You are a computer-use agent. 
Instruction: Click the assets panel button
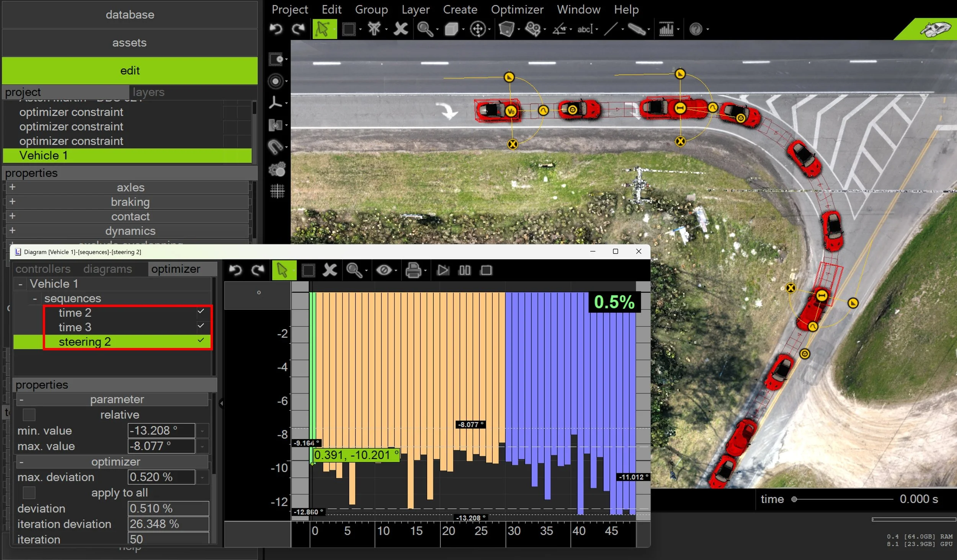pos(129,42)
